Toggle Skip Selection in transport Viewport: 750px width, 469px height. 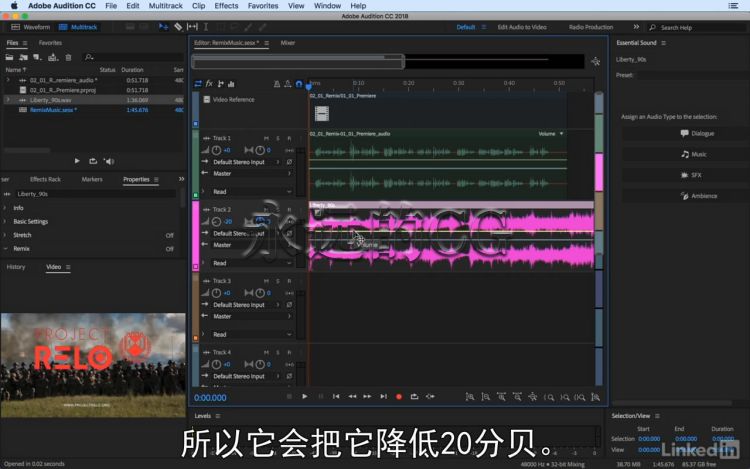click(430, 396)
